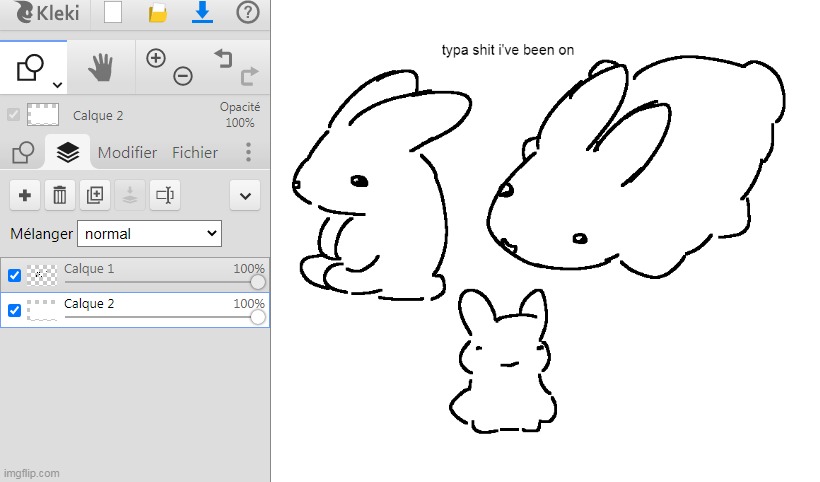This screenshot has height=482, width=820.
Task: Undo the last action
Action: (223, 58)
